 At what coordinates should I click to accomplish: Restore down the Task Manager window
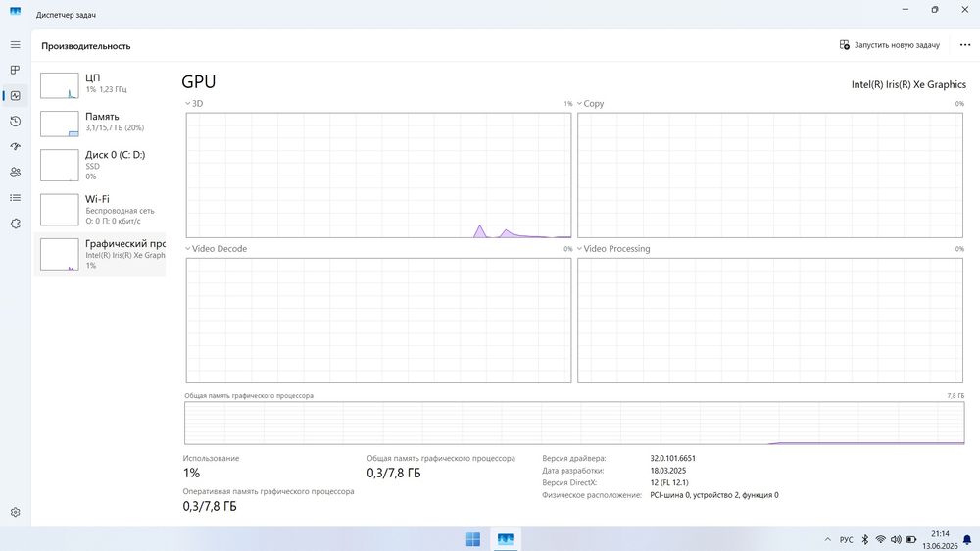click(935, 10)
